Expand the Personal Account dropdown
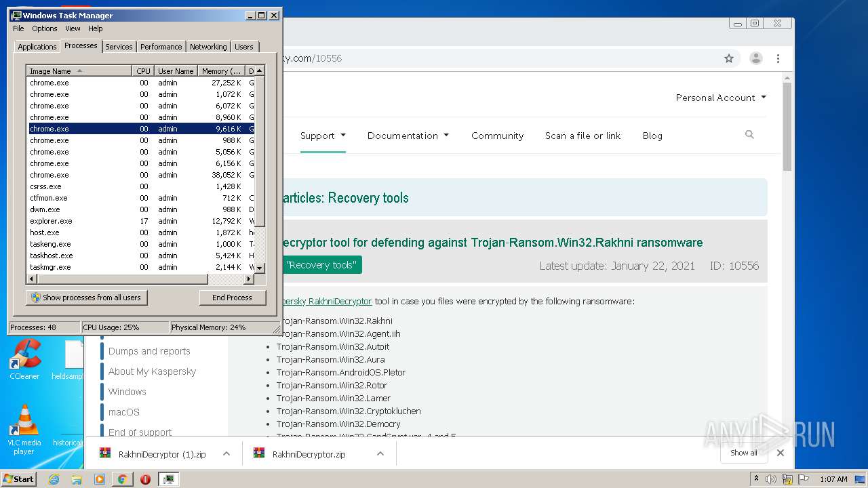The image size is (868, 488). point(721,98)
